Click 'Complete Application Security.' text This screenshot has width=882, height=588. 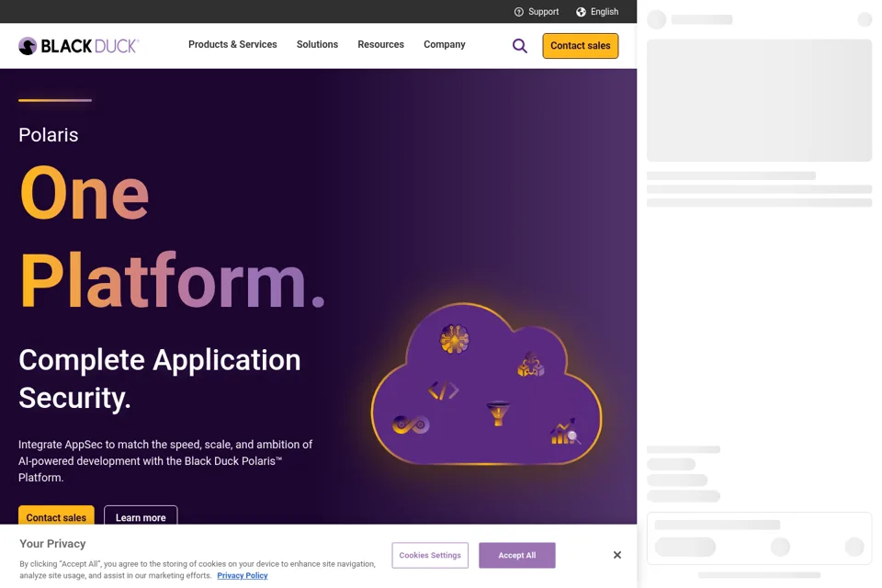tap(160, 379)
